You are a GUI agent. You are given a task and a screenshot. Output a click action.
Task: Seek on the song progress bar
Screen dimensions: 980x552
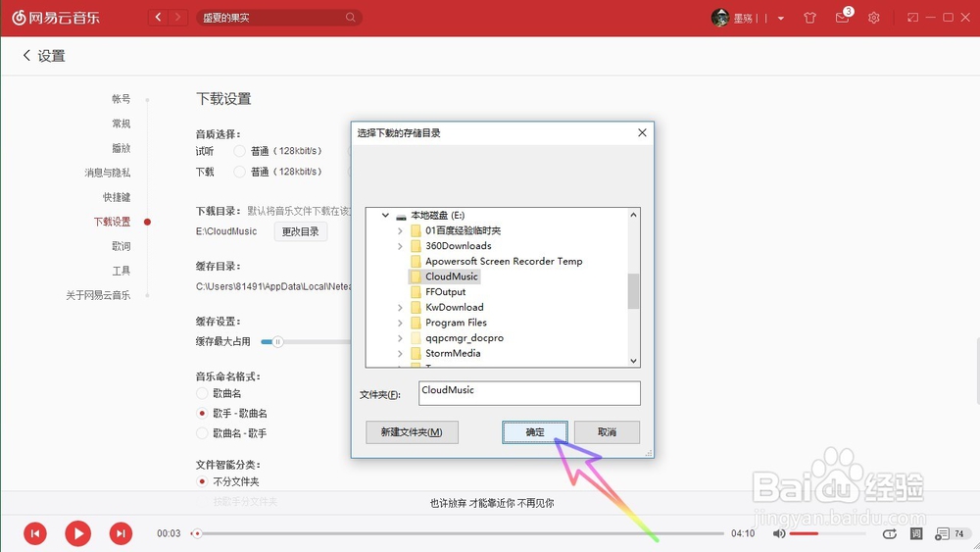[x=459, y=533]
